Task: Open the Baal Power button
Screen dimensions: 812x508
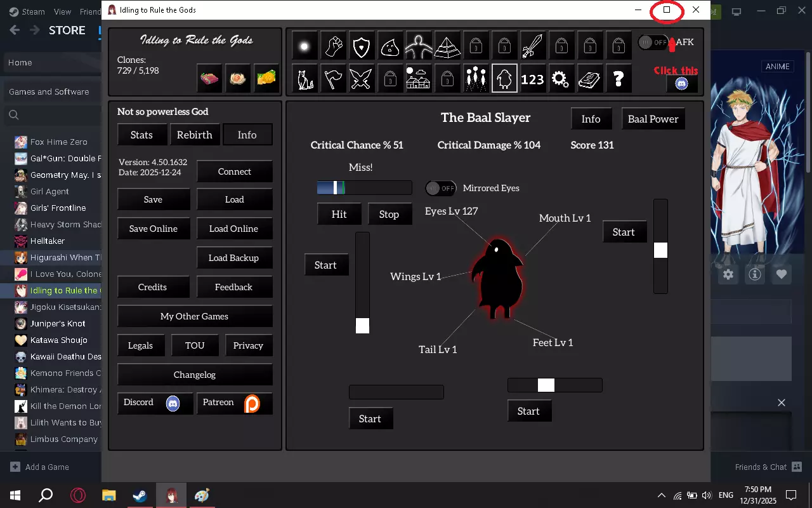Action: coord(653,119)
